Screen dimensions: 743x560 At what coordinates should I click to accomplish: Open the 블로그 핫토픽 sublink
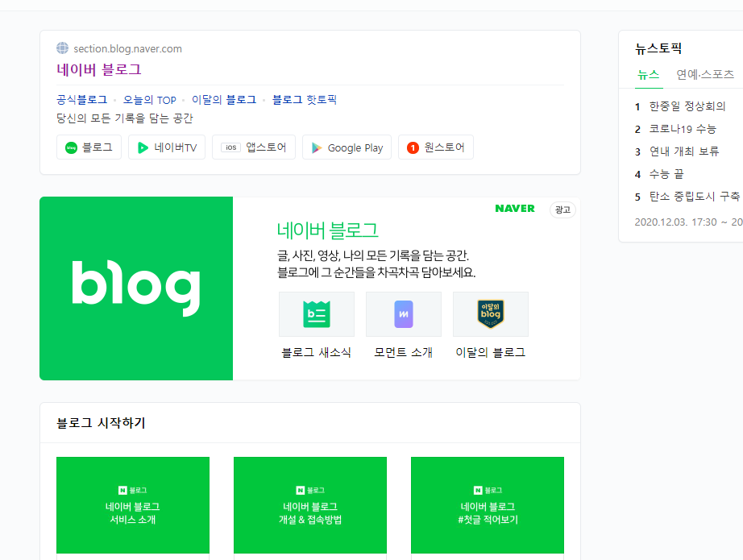(x=305, y=99)
